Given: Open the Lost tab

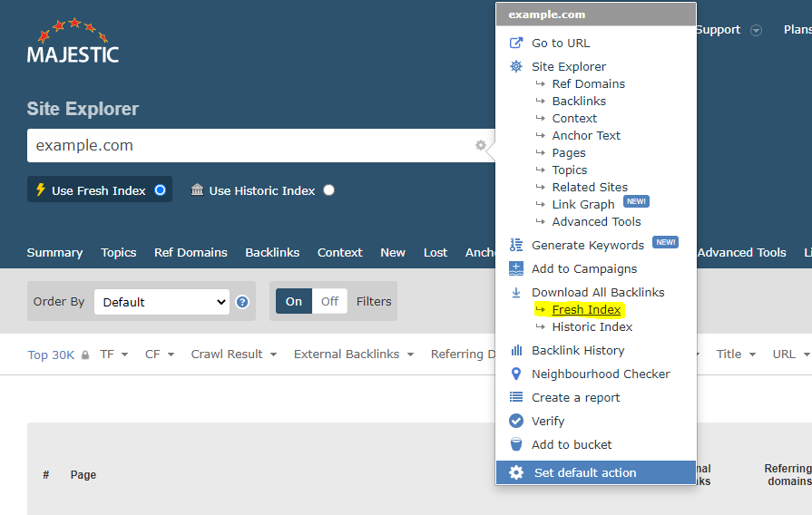Looking at the screenshot, I should coord(435,253).
